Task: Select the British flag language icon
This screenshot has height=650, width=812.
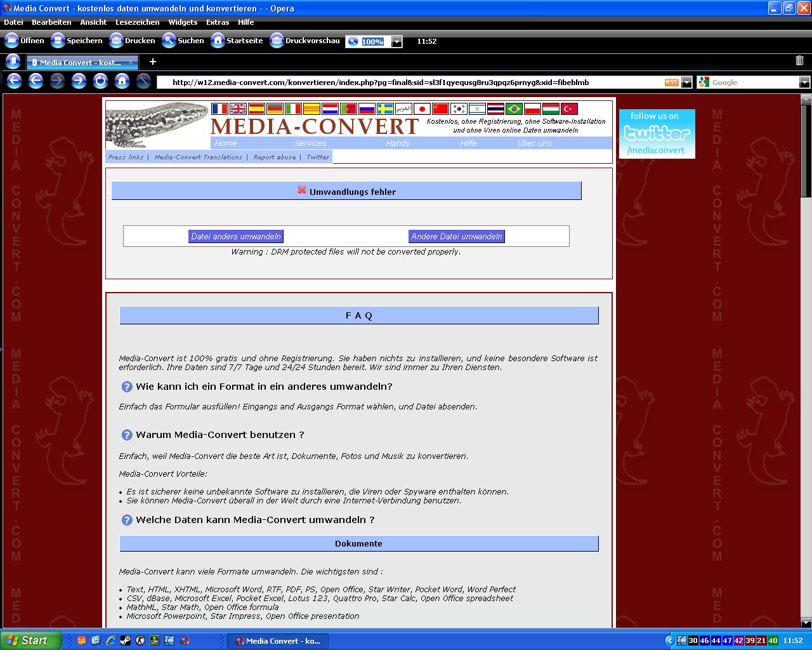Action: point(238,109)
